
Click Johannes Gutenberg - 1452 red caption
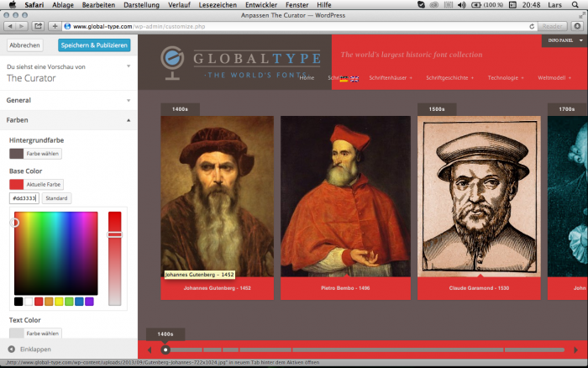tap(217, 288)
